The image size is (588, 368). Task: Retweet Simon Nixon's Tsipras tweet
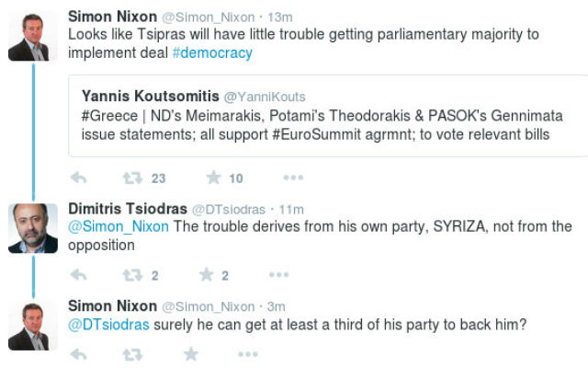(x=133, y=178)
